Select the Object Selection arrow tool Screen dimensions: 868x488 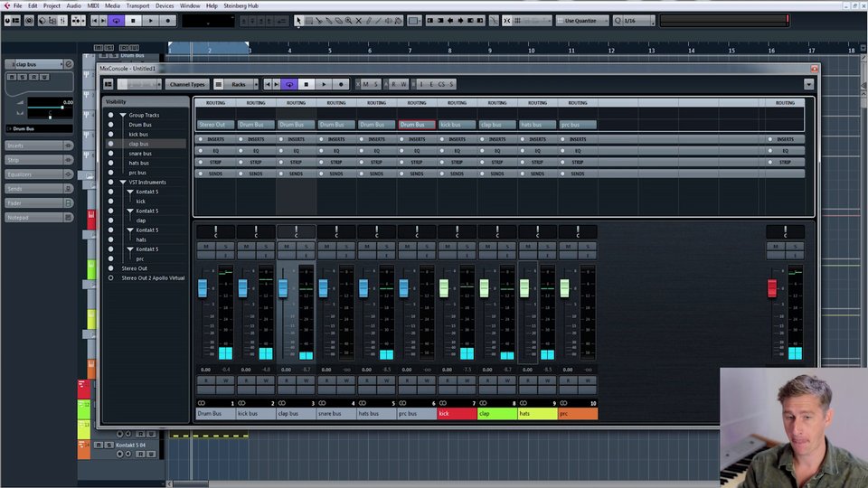299,21
